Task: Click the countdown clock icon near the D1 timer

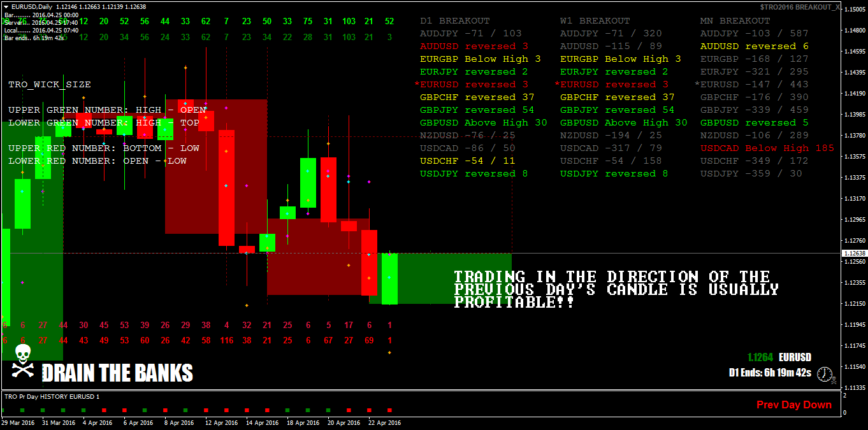Action: (x=824, y=375)
